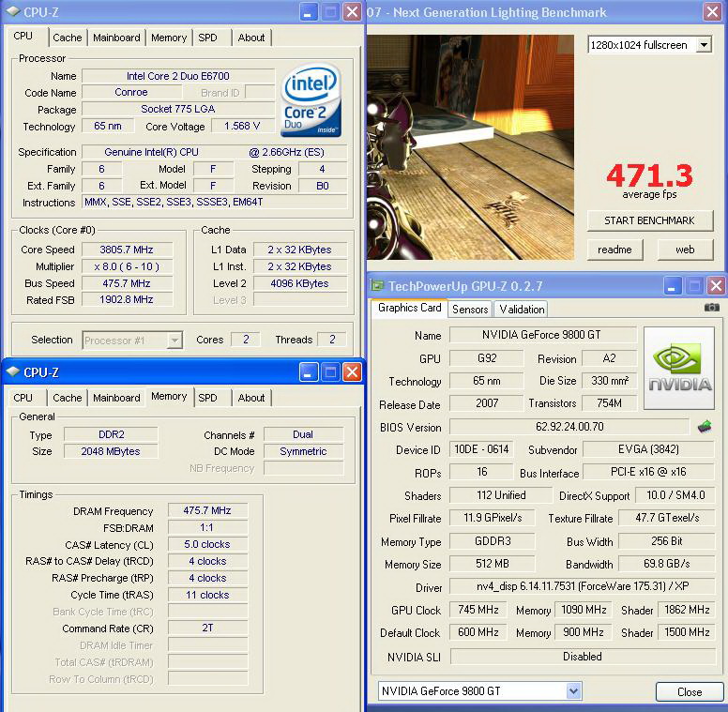Click the Rated FSB 1902.8 MHz value
The height and width of the screenshot is (712, 728).
click(127, 300)
